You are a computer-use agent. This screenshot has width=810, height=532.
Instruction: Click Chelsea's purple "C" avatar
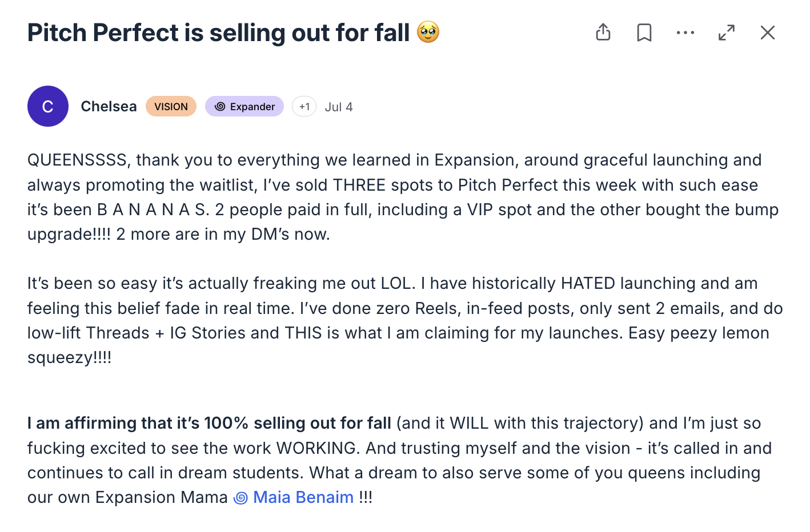click(x=48, y=106)
